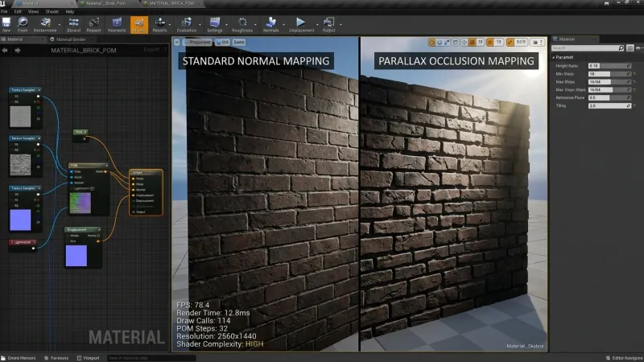644x362 pixels.
Task: Open dropdown arrow next to Displacement
Action: click(x=316, y=25)
